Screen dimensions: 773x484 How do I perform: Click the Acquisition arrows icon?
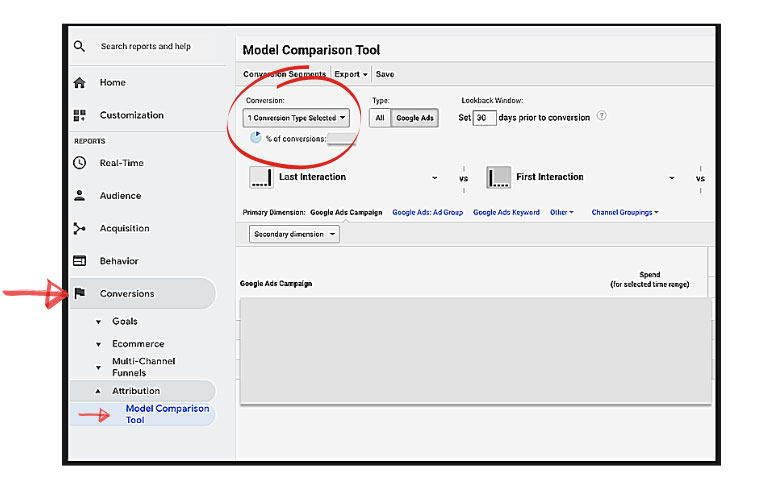click(80, 228)
